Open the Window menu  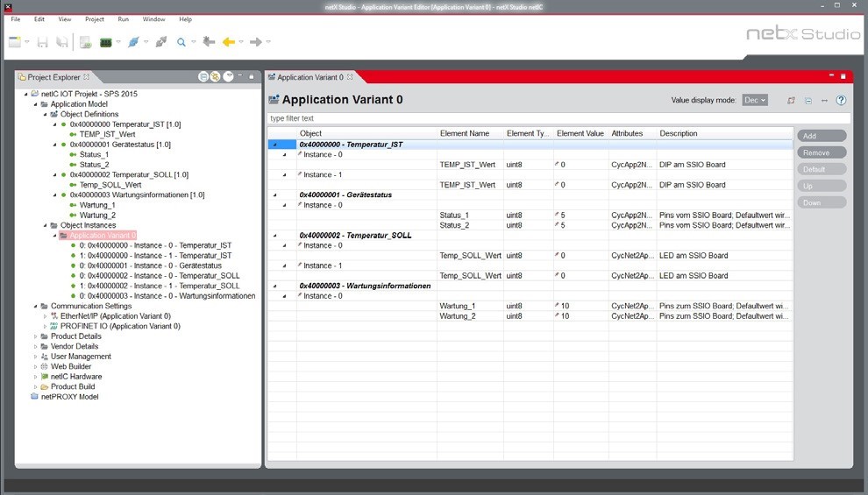click(x=154, y=18)
